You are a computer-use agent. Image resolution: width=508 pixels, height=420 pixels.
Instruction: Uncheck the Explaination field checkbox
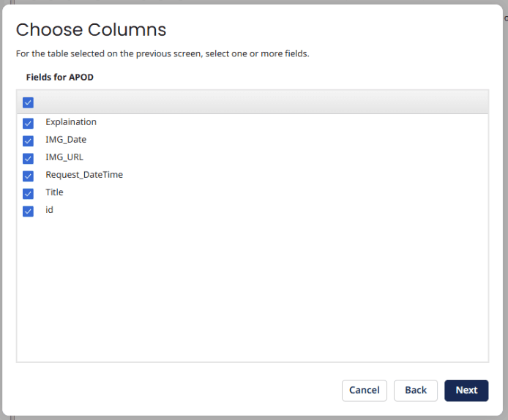click(28, 123)
